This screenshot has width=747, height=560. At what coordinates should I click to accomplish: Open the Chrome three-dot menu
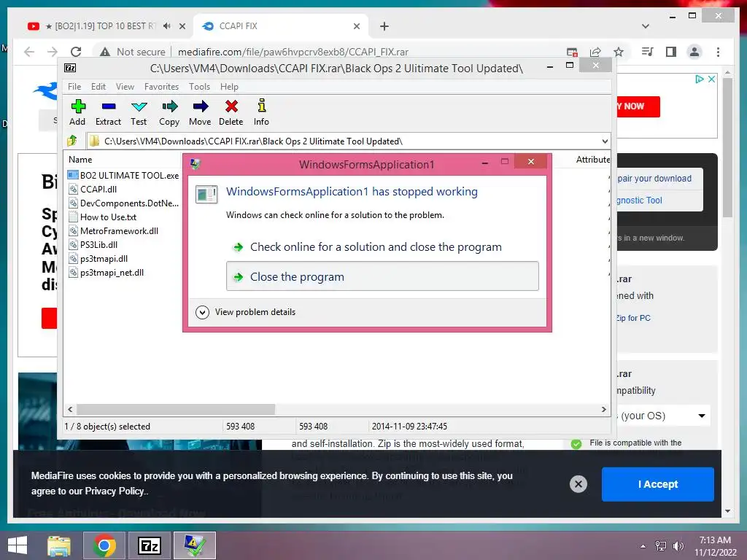click(x=718, y=52)
